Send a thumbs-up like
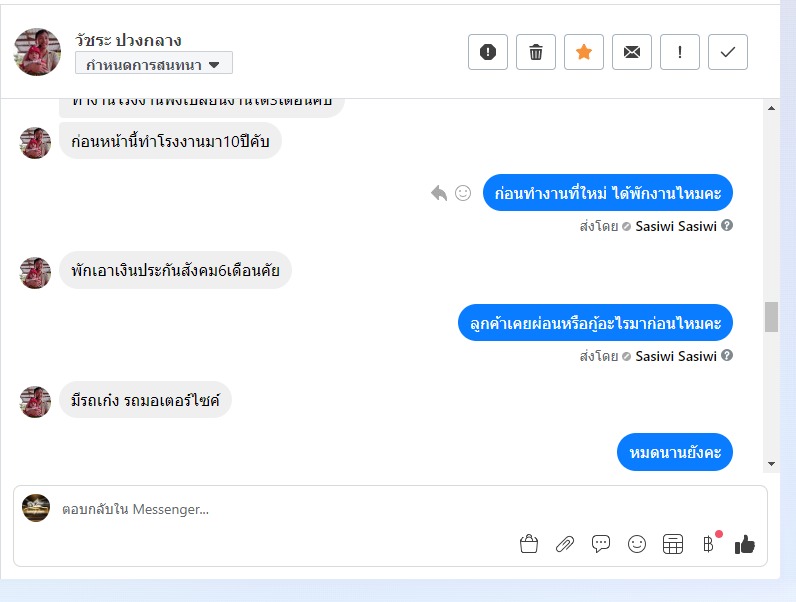796x602 pixels. coord(745,544)
